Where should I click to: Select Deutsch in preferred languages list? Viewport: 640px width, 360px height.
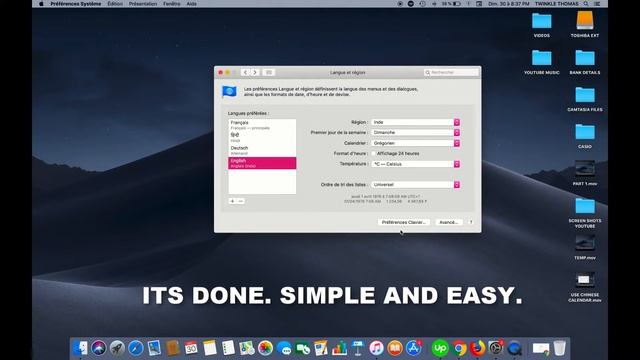(262, 150)
